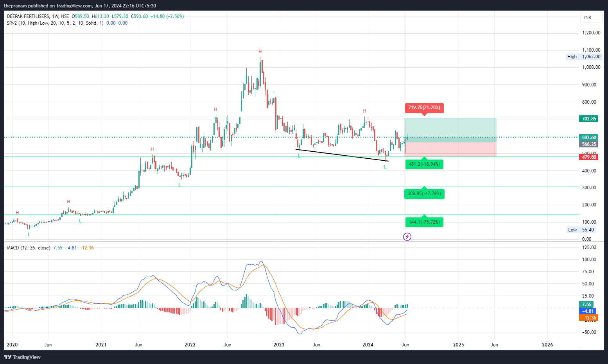Click the 7.55 MACD histogram value tag
The image size is (608, 364).
[586, 305]
